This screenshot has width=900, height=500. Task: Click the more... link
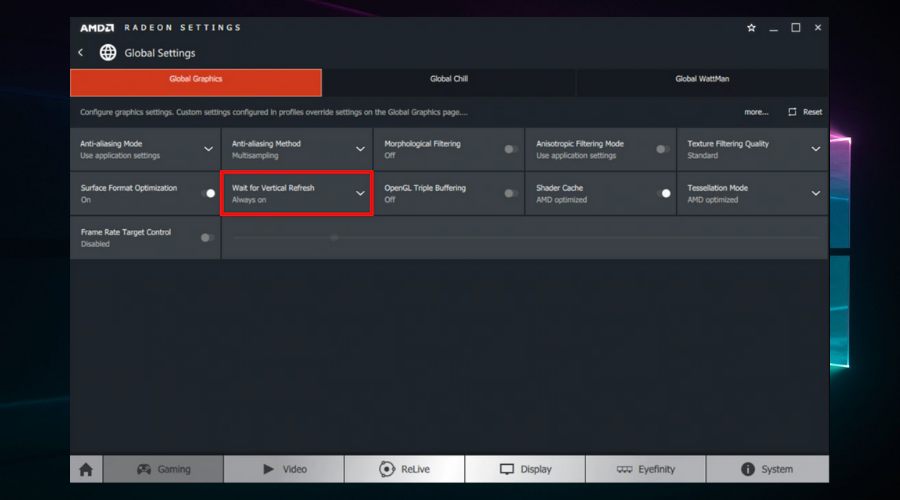[x=756, y=112]
